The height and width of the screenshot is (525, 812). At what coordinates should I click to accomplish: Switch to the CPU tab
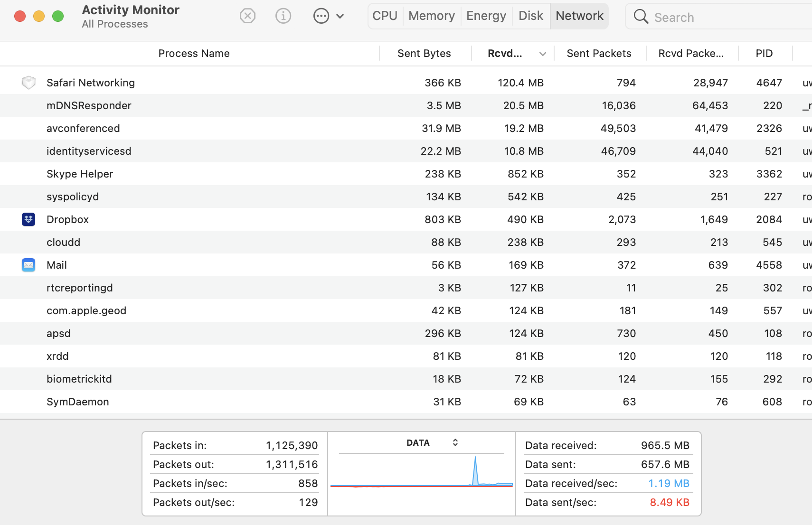(385, 16)
